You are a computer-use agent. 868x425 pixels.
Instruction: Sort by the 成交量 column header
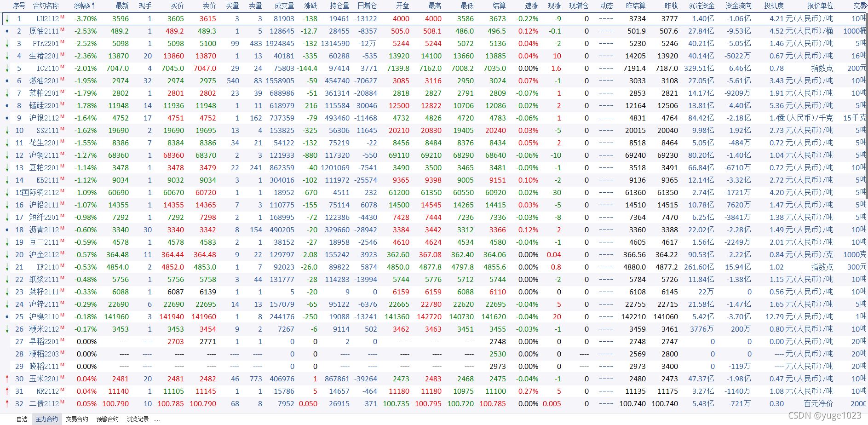[x=284, y=6]
